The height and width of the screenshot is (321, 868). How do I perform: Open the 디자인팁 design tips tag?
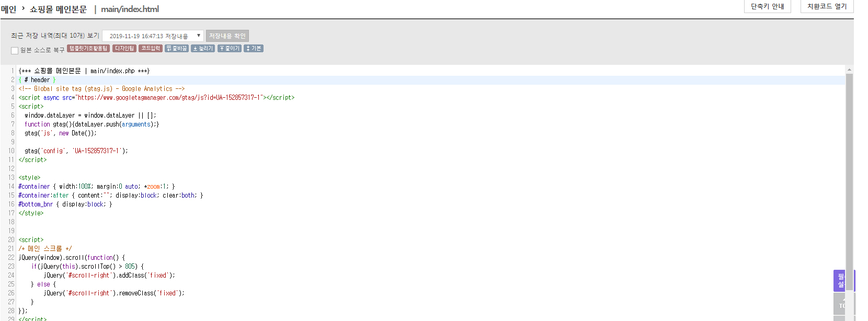click(124, 49)
